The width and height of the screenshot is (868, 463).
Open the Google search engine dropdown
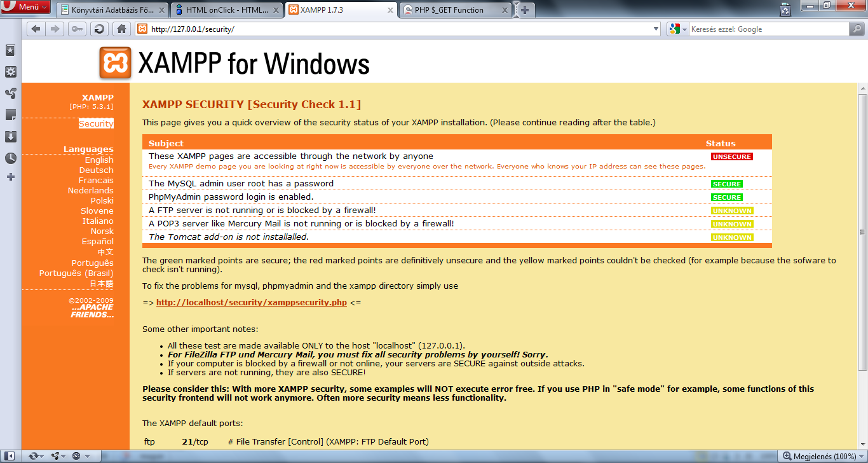[678, 29]
